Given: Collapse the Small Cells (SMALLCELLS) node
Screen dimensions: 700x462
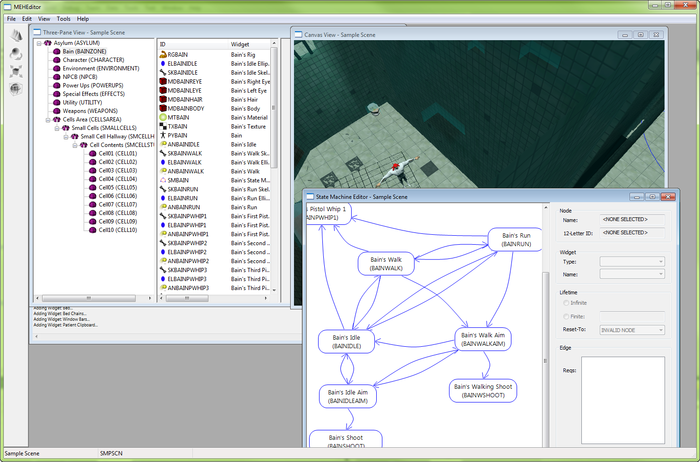Looking at the screenshot, I should pyautogui.click(x=57, y=128).
